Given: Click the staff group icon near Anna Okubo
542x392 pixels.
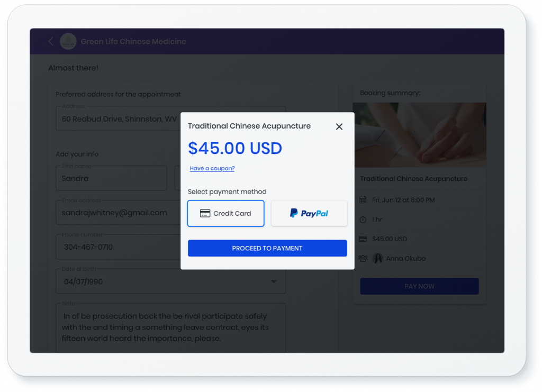Looking at the screenshot, I should pos(363,258).
